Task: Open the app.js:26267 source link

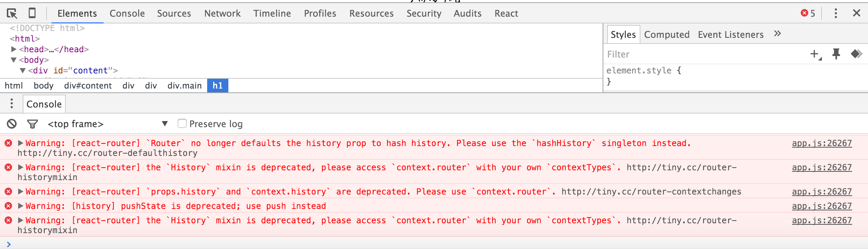Action: [821, 143]
